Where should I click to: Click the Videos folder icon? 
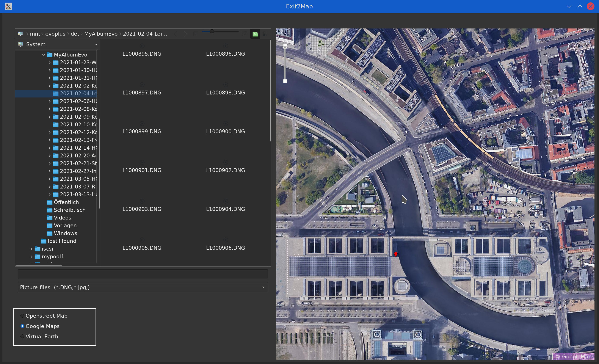(x=50, y=218)
